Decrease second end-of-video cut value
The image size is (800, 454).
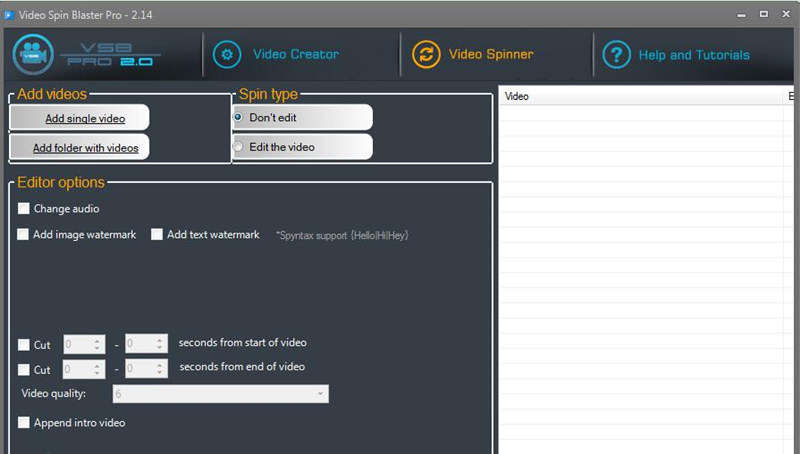coord(160,372)
